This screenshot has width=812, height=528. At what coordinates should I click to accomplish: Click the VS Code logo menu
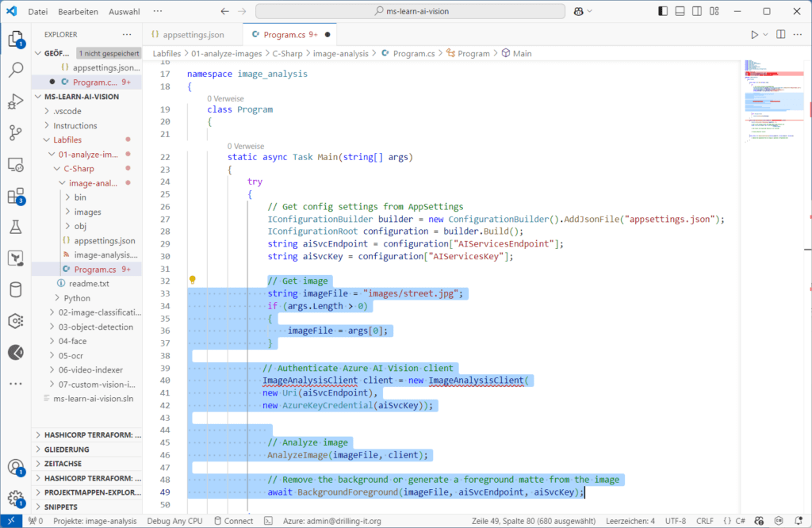click(x=11, y=11)
